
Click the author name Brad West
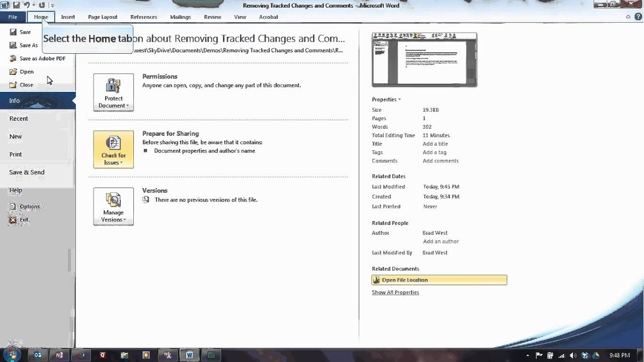click(435, 233)
